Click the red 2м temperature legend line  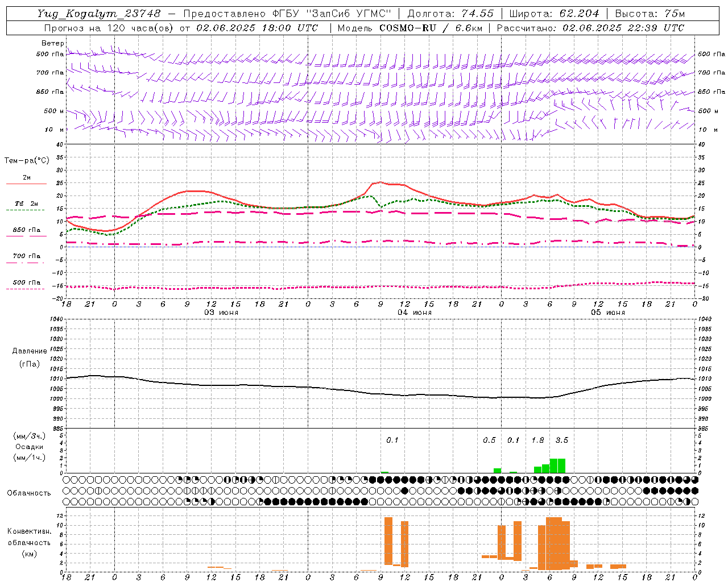point(26,184)
